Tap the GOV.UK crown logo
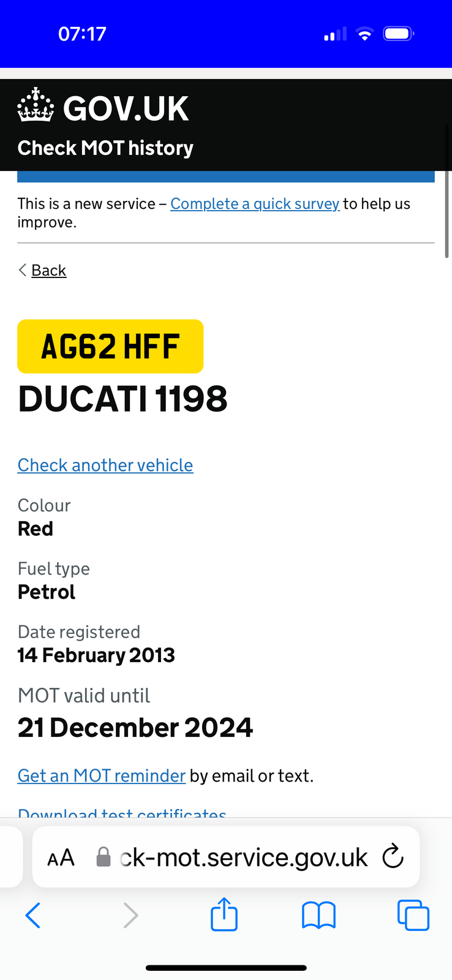Screen dimensions: 452x980 coord(36,104)
